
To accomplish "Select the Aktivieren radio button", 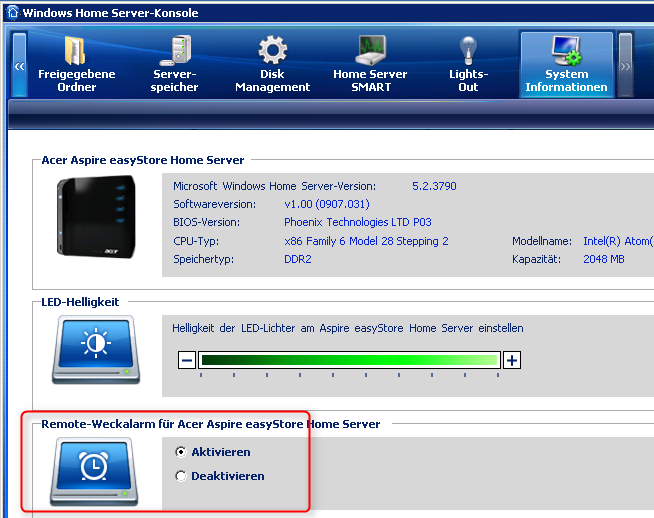I will click(180, 452).
